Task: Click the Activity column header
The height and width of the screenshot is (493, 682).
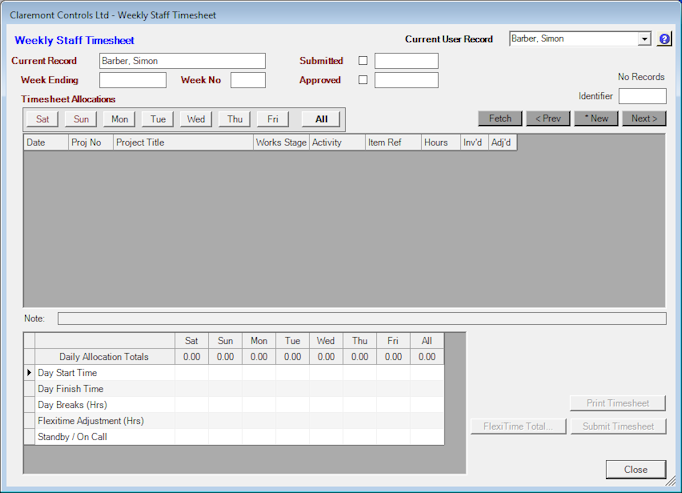Action: click(337, 143)
